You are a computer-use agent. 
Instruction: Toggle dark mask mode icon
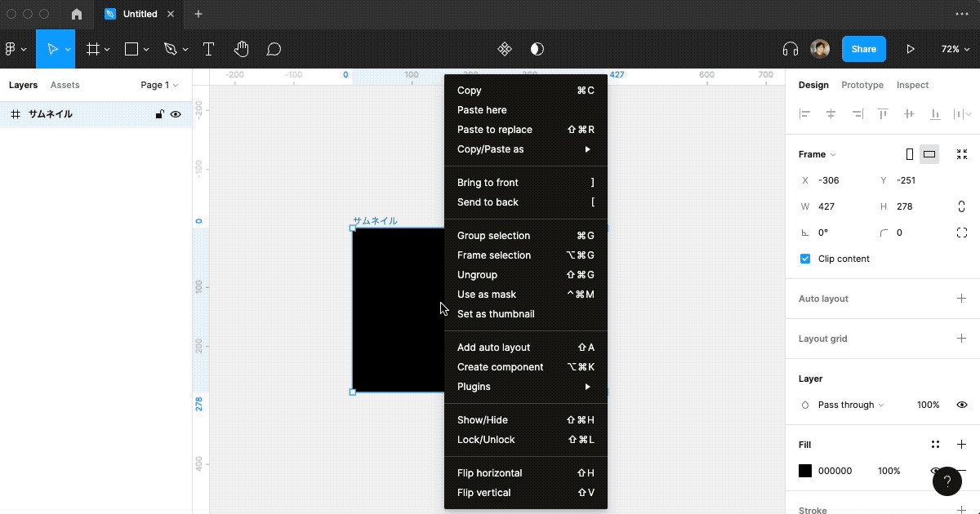tap(537, 49)
